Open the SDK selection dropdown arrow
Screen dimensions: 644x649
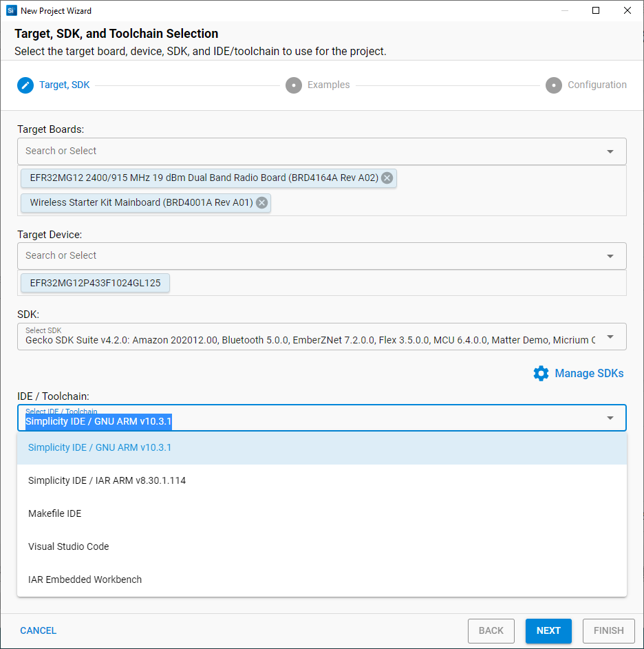click(x=610, y=337)
